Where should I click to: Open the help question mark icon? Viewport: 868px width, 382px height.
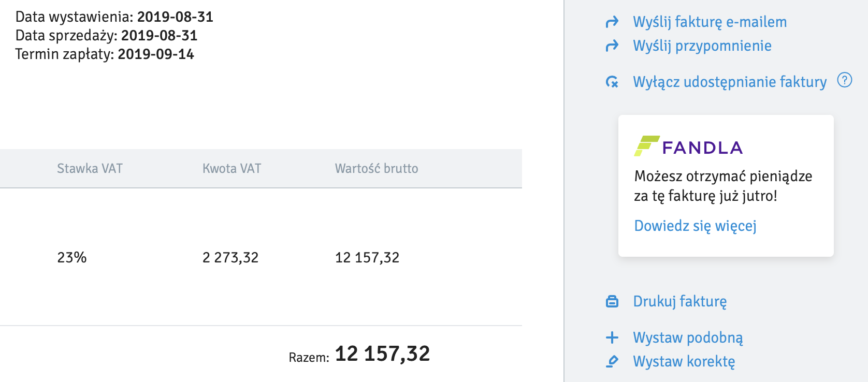(845, 80)
